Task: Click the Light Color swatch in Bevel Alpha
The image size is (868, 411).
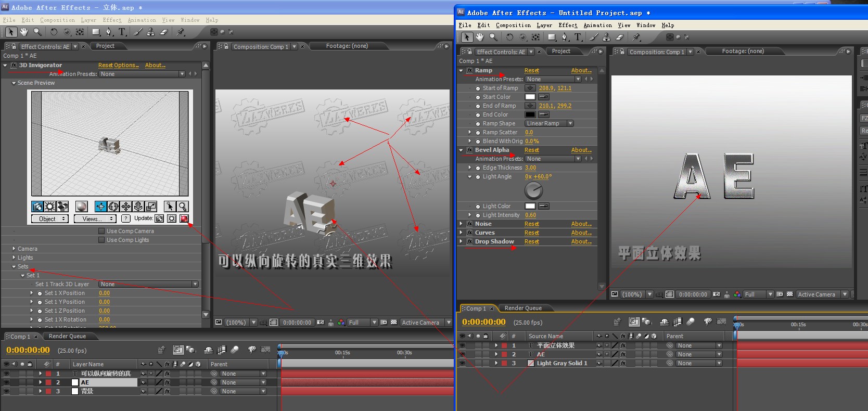Action: (530, 206)
